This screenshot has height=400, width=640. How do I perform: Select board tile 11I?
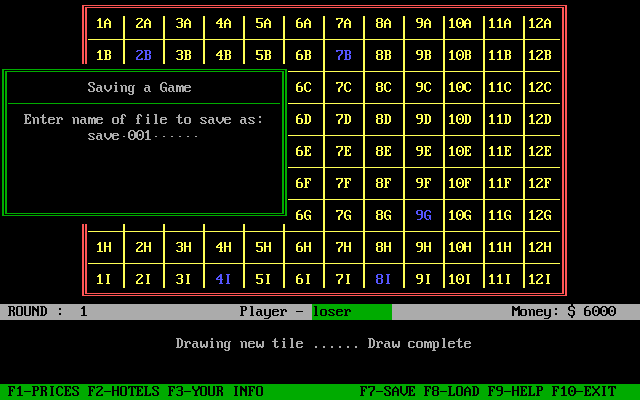click(x=500, y=280)
